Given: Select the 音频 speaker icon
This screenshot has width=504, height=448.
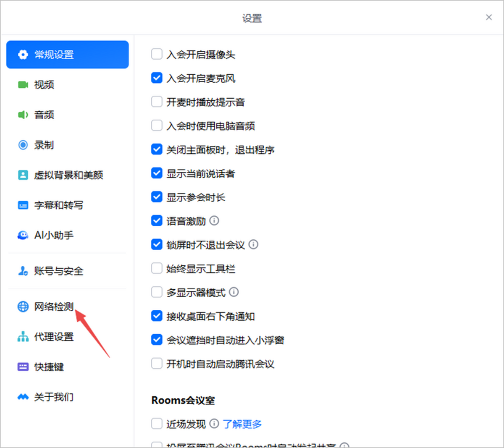Looking at the screenshot, I should pos(23,115).
